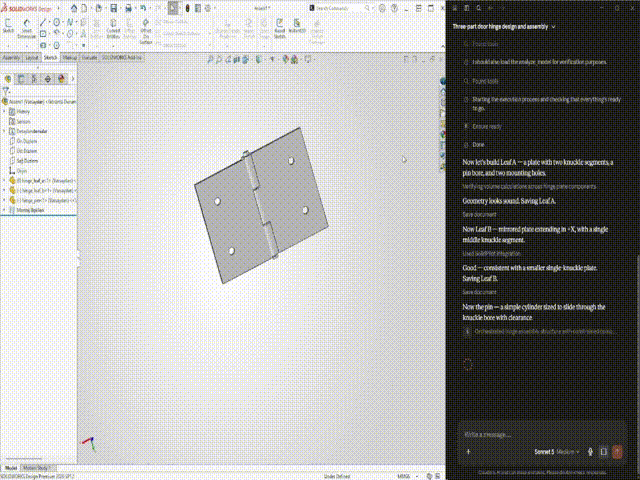The image size is (640, 480).
Task: Click the "Under Defined" status bar text
Action: (x=337, y=476)
